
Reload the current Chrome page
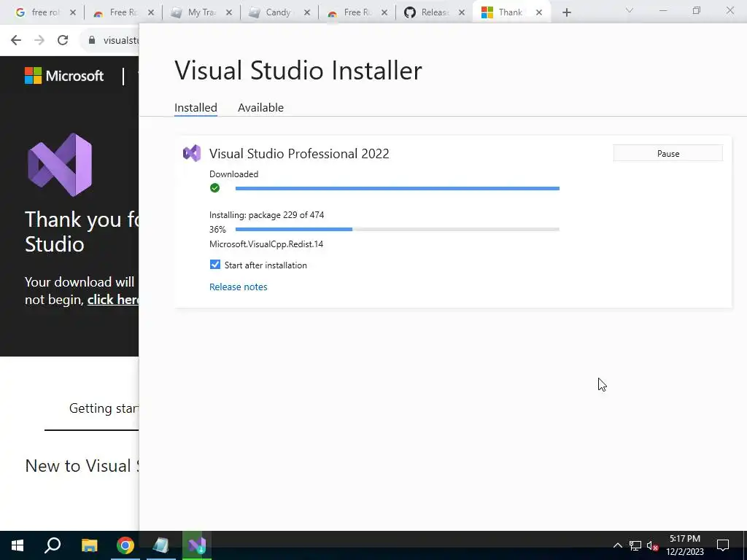[x=63, y=40]
